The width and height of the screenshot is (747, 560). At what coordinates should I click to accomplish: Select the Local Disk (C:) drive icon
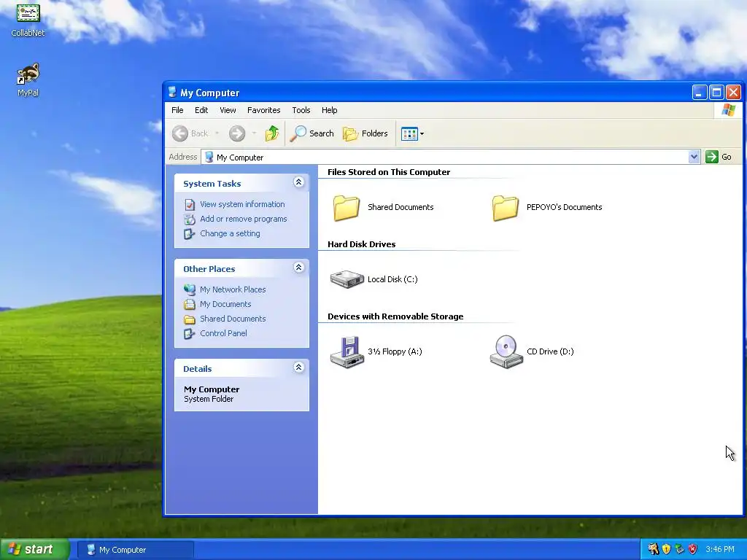pyautogui.click(x=347, y=279)
